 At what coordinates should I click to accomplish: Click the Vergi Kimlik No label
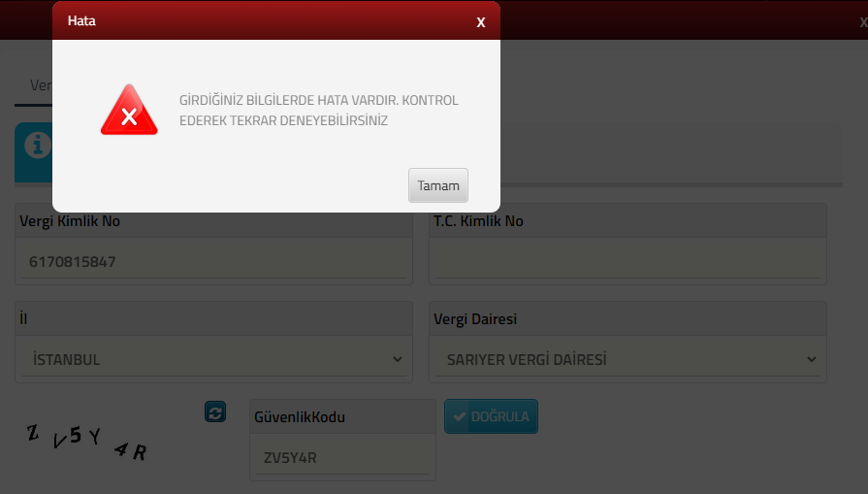[x=70, y=221]
